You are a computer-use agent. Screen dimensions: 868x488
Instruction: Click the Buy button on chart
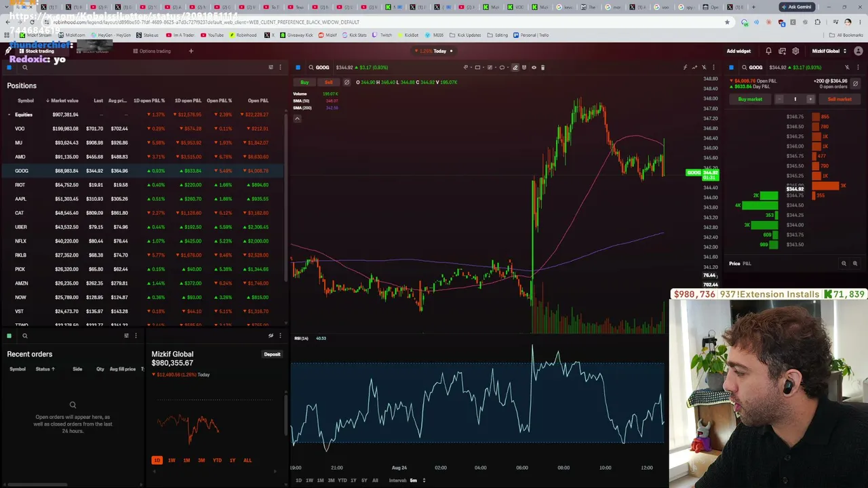click(304, 82)
